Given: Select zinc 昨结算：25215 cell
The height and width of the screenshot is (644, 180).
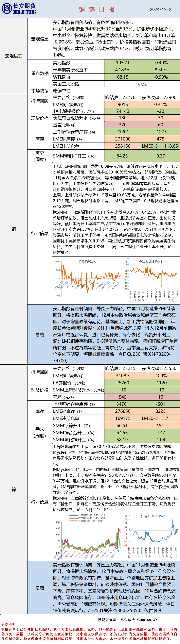Looking at the screenshot, I should point(123,368).
